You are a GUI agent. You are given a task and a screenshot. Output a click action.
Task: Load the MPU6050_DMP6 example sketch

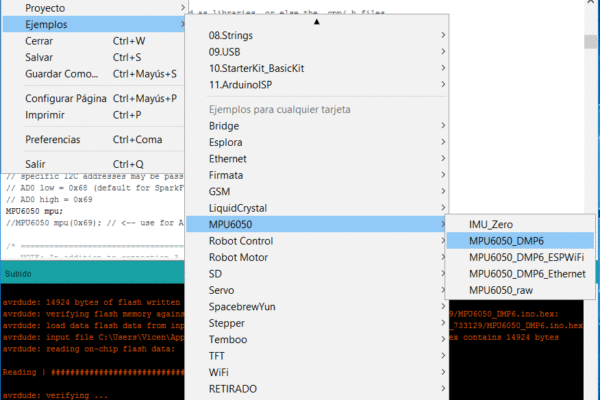coord(520,241)
